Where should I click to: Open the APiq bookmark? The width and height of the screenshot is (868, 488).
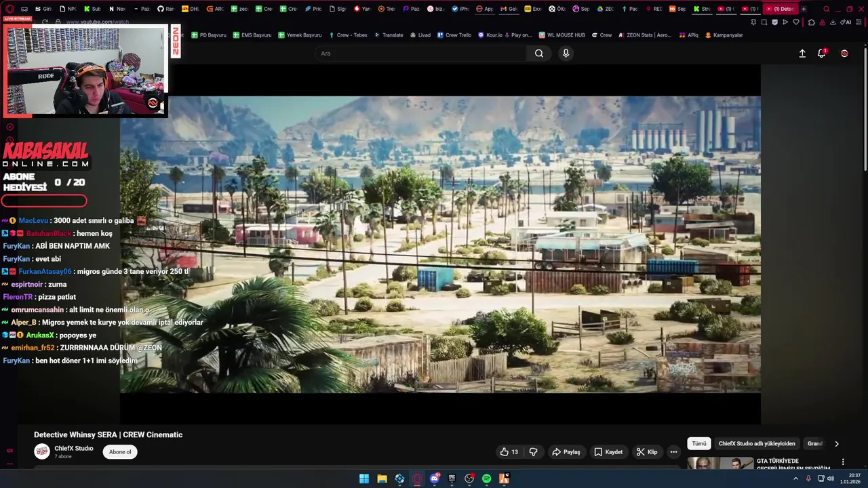click(x=688, y=35)
